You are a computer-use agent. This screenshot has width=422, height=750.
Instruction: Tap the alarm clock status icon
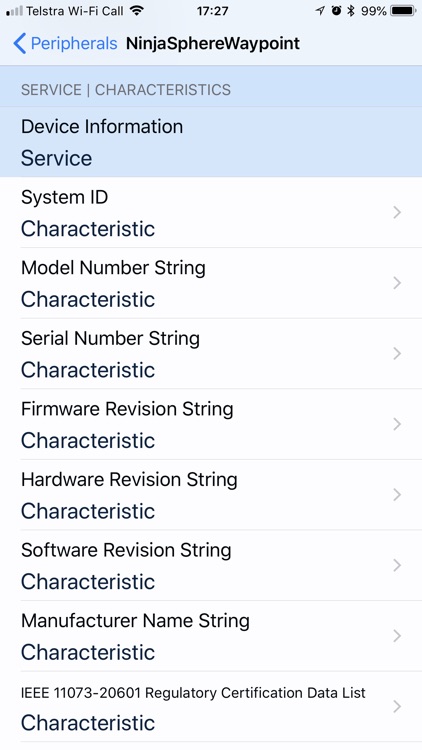(336, 11)
